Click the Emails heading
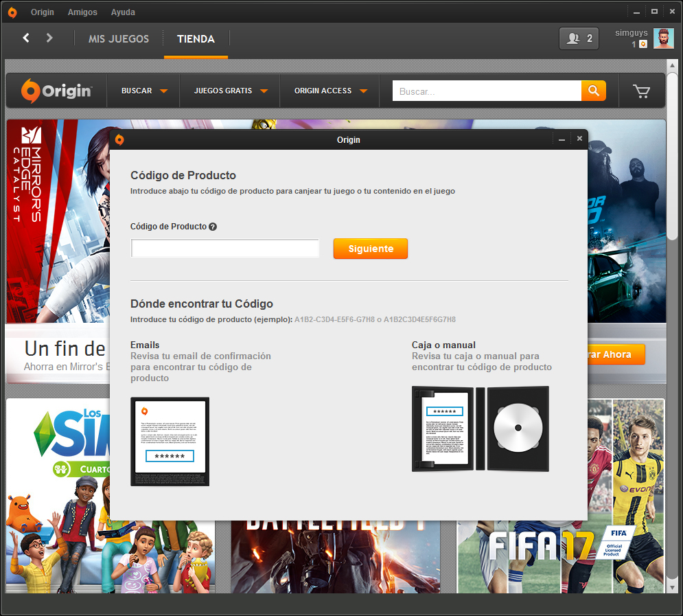The height and width of the screenshot is (616, 683). pos(145,345)
